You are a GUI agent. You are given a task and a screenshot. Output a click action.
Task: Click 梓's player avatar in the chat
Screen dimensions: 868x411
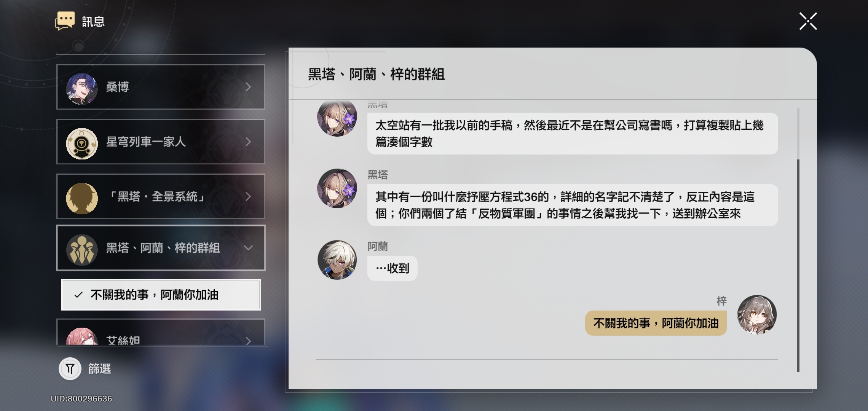coord(757,314)
